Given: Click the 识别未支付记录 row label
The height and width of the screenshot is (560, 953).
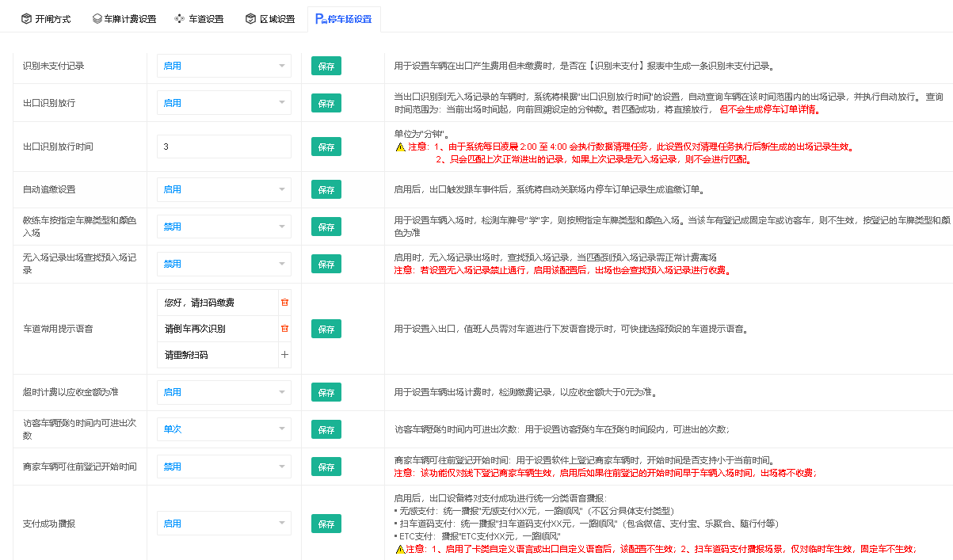Looking at the screenshot, I should (54, 66).
